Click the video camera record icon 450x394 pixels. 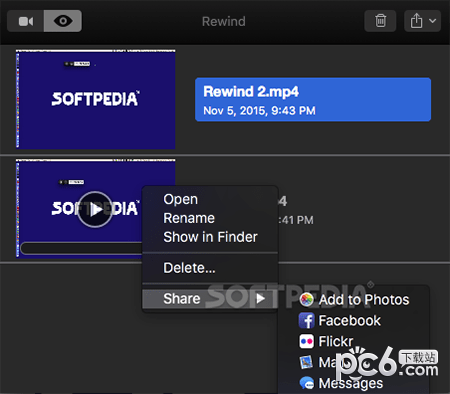point(26,21)
